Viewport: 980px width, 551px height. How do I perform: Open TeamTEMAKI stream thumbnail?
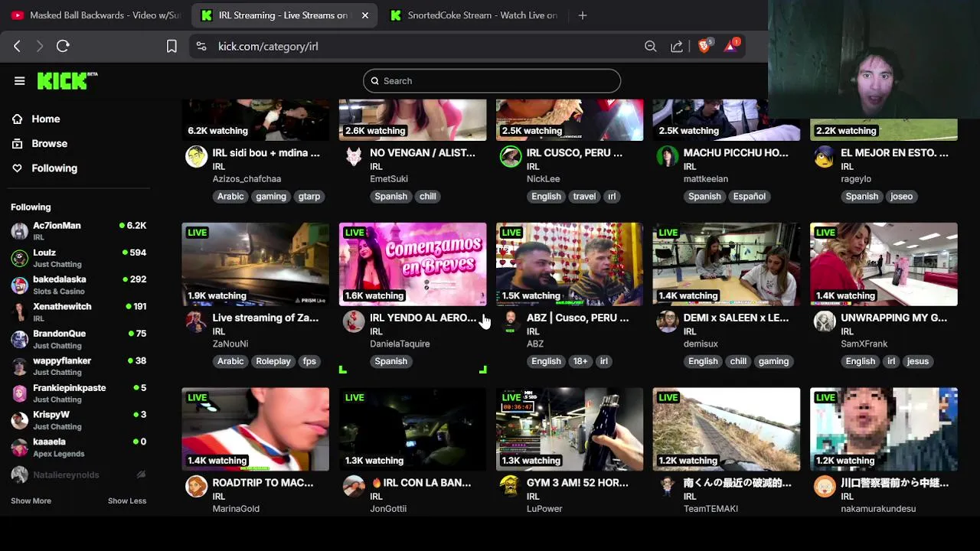pyautogui.click(x=727, y=429)
